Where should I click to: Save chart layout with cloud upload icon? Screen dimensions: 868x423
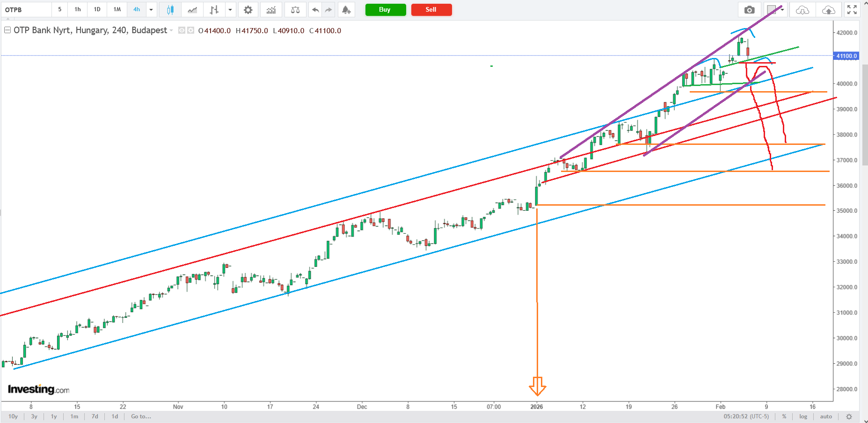828,10
